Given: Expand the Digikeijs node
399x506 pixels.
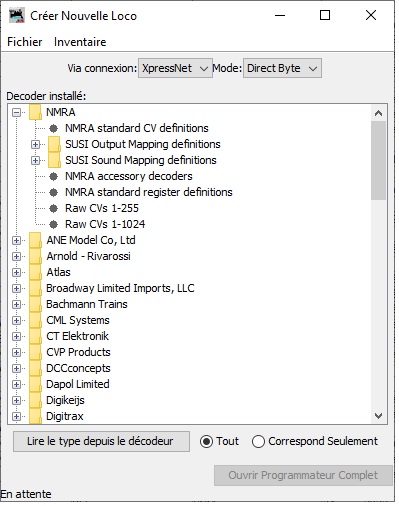Looking at the screenshot, I should coord(16,400).
